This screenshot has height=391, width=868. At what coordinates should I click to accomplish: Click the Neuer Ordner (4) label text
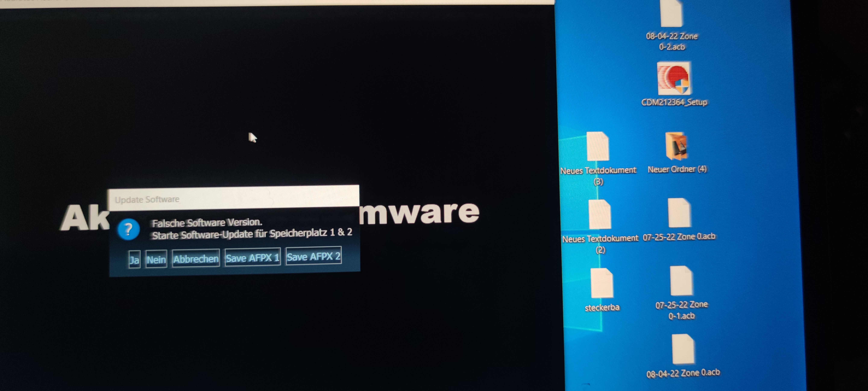677,169
